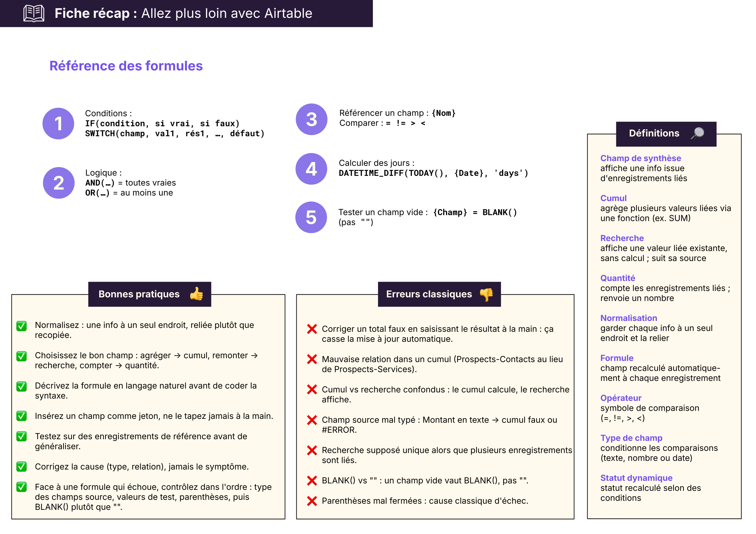Click the 'Champ de synthèse' definition term

pyautogui.click(x=640, y=158)
